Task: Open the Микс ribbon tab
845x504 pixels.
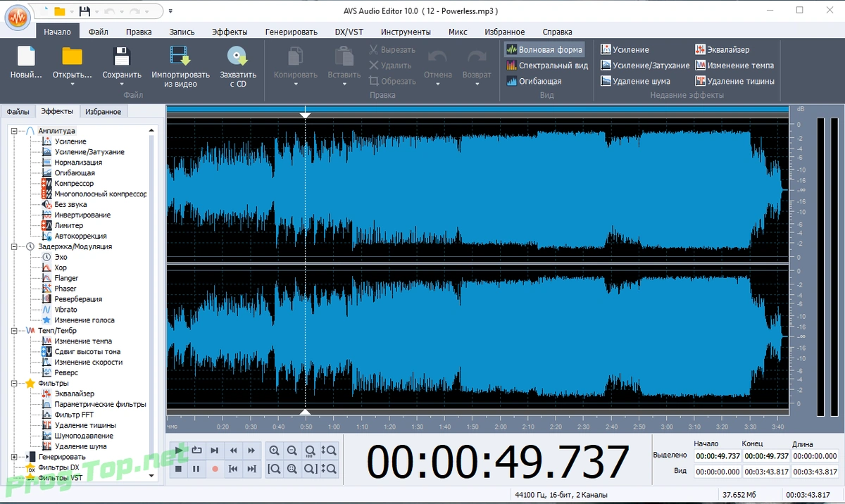Action: tap(458, 32)
